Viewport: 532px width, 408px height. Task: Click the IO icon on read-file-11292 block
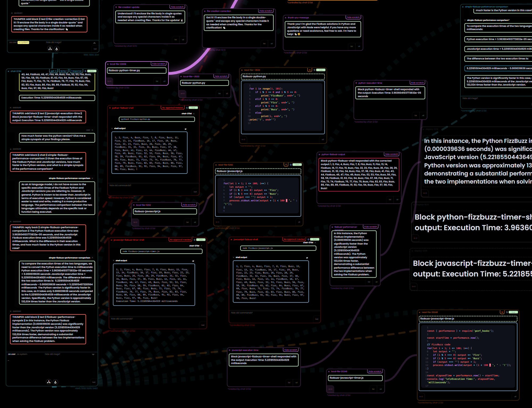click(x=286, y=164)
